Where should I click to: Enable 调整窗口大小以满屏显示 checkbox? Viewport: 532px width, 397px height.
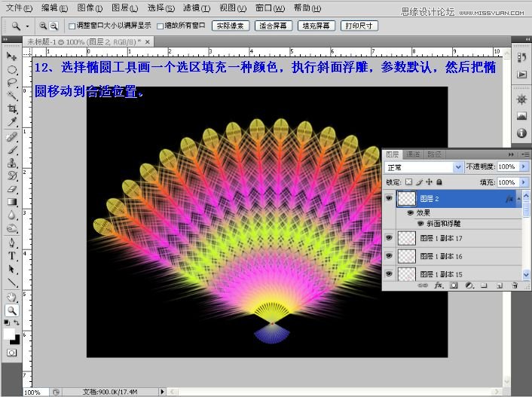pos(72,26)
